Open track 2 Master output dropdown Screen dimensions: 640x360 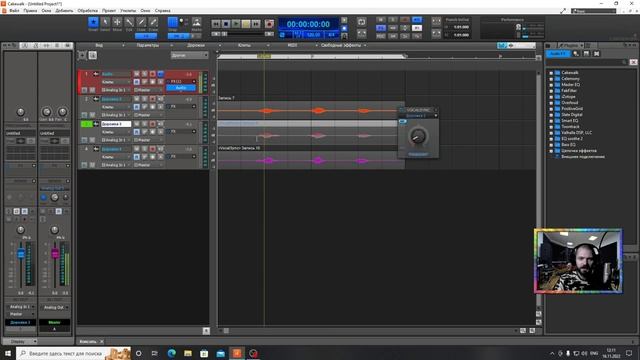(148, 115)
